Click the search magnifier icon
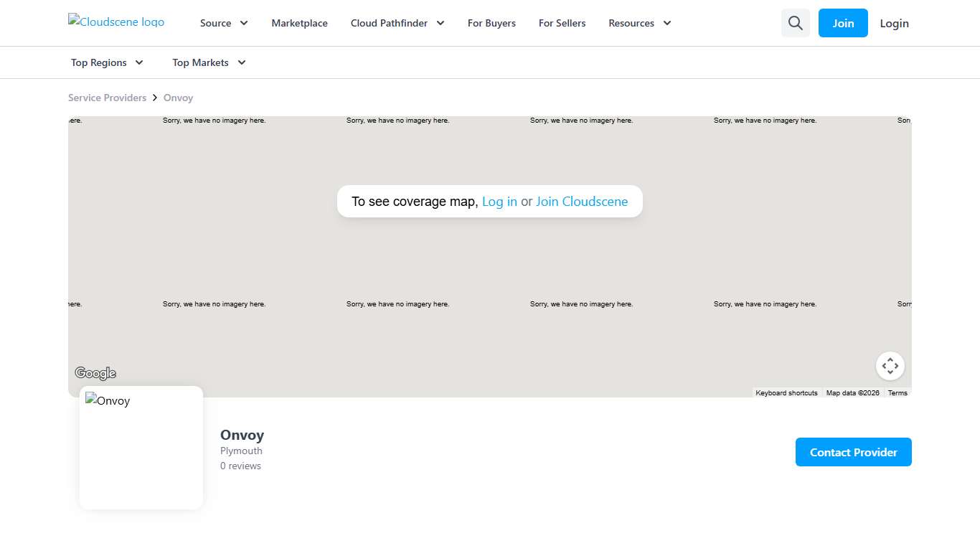980x551 pixels. coord(795,23)
